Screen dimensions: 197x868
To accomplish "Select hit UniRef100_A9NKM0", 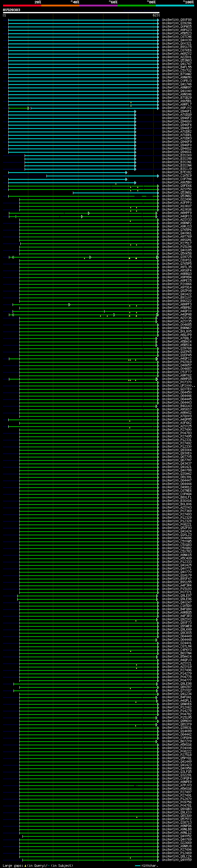I will pyautogui.click(x=177, y=78).
